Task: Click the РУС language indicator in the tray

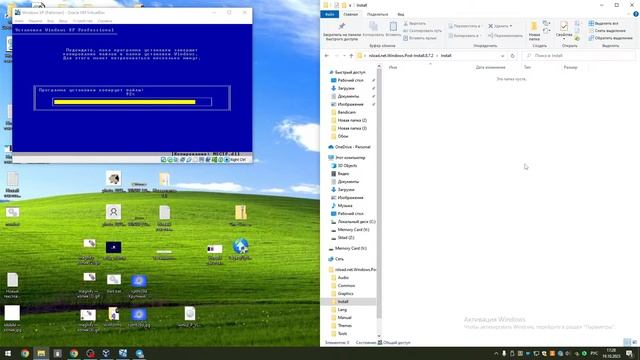Action: point(594,353)
